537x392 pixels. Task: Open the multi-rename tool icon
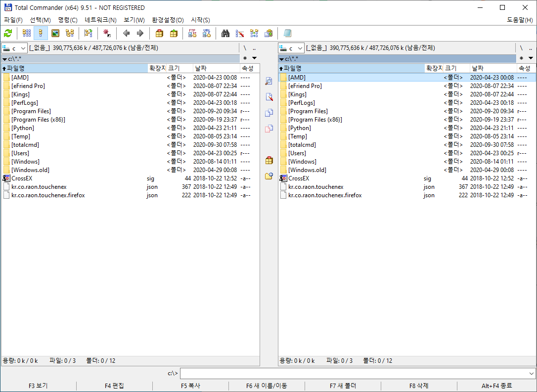(x=240, y=33)
